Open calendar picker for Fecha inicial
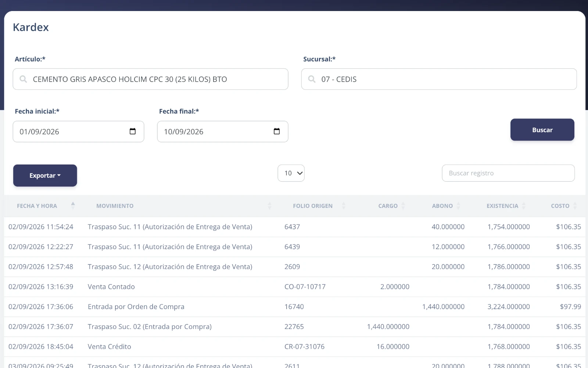The image size is (588, 368). point(133,131)
